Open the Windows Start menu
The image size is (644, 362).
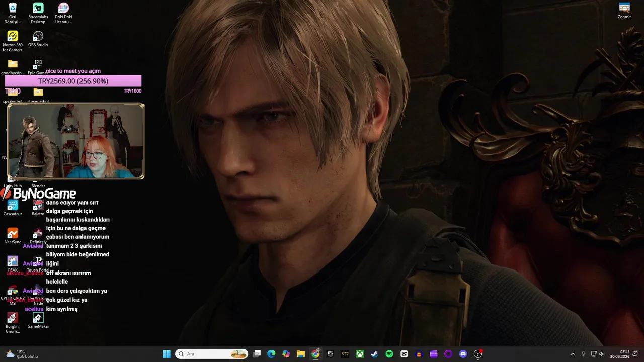click(167, 354)
